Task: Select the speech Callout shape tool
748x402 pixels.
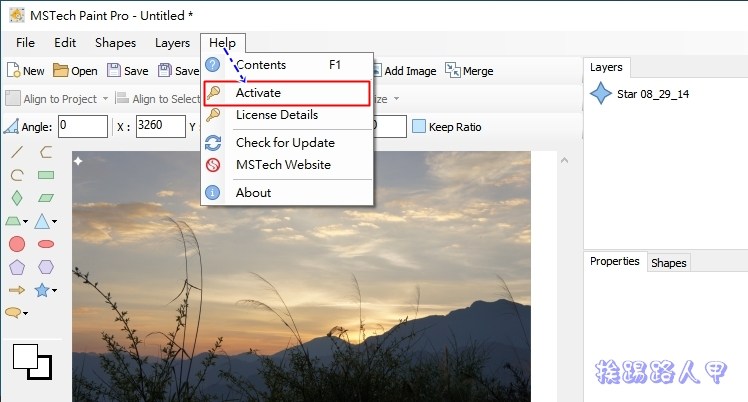Action: pyautogui.click(x=13, y=312)
